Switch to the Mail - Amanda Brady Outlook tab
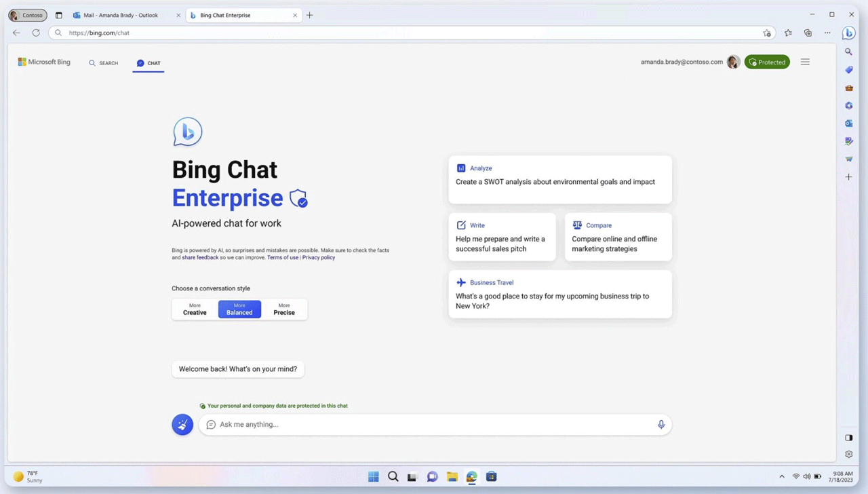The width and height of the screenshot is (868, 494). point(120,14)
